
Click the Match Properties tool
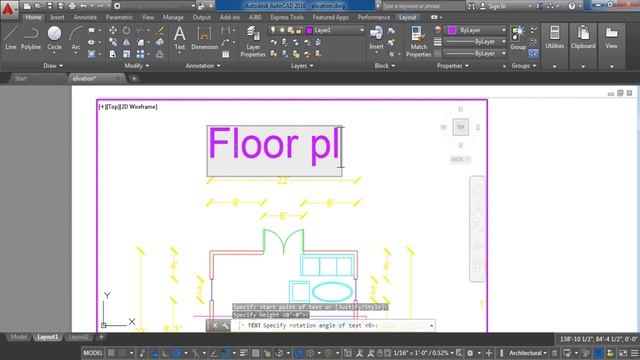[418, 42]
